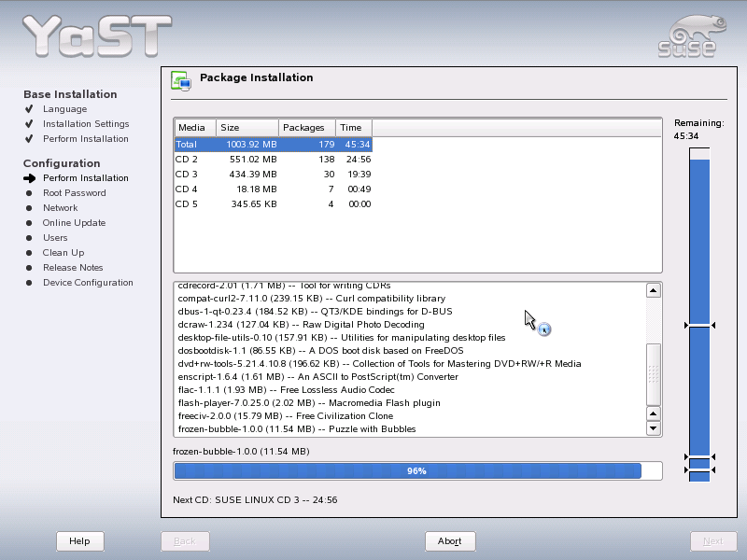Click the lower scroll-up arrow of package log

coord(653,413)
